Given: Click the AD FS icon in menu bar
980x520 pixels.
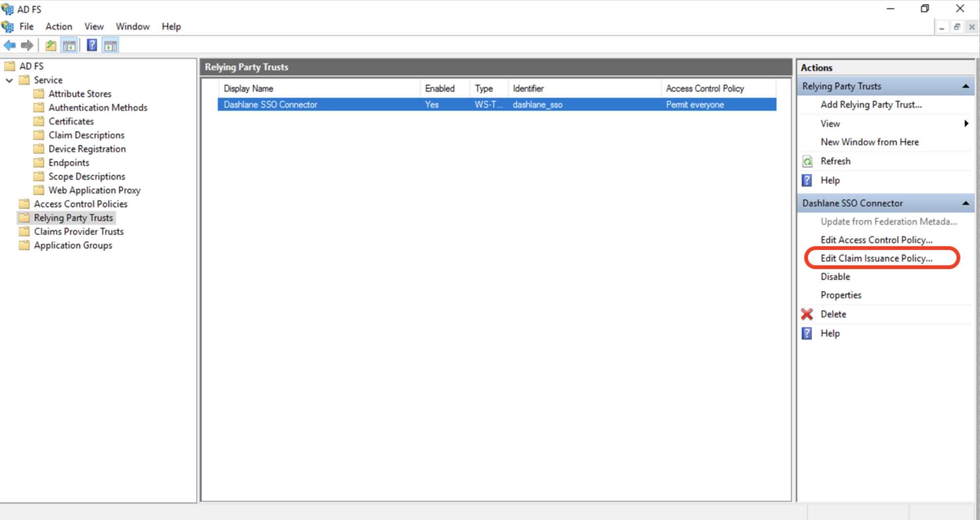Looking at the screenshot, I should (8, 26).
